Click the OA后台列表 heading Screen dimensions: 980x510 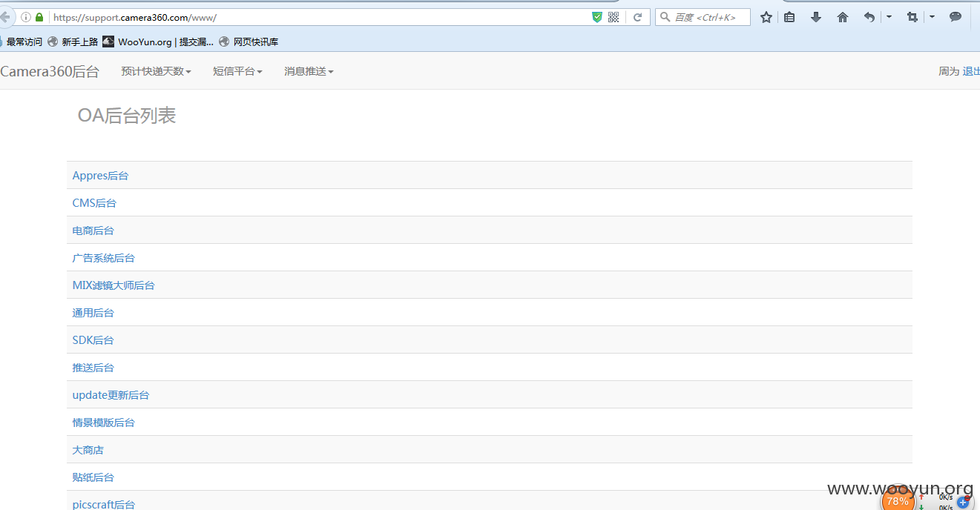pos(127,116)
